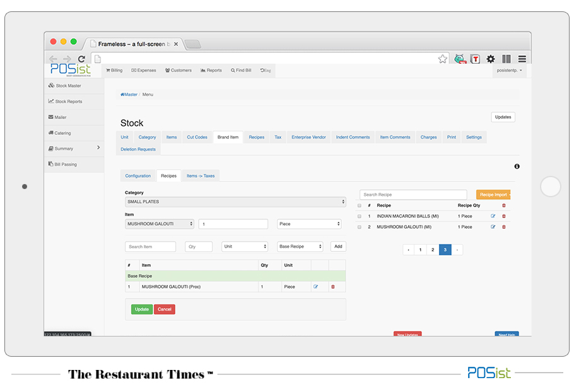This screenshot has width=574, height=392.
Task: Open the Customers menu item
Action: (179, 70)
